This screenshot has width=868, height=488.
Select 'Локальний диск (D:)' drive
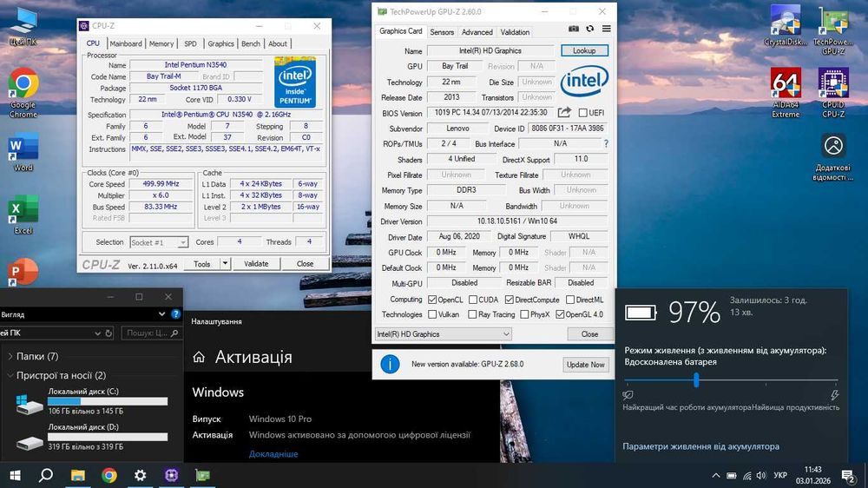pos(92,437)
